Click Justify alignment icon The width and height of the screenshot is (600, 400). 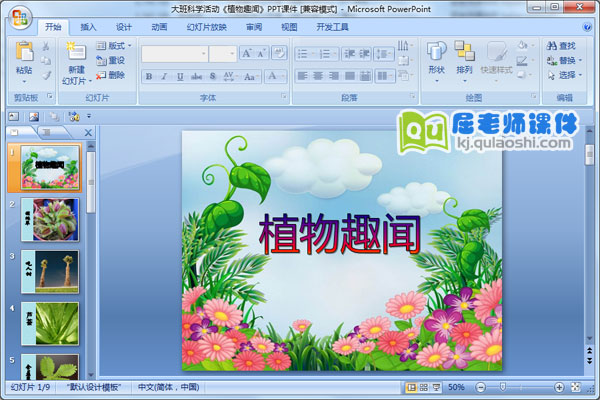click(x=349, y=76)
